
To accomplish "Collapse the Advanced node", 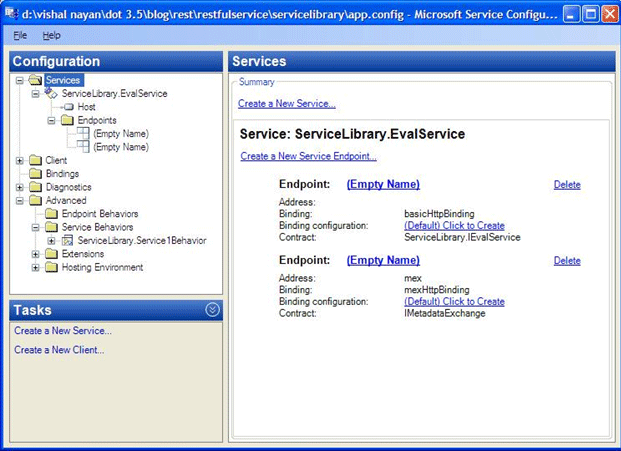I will (x=19, y=201).
